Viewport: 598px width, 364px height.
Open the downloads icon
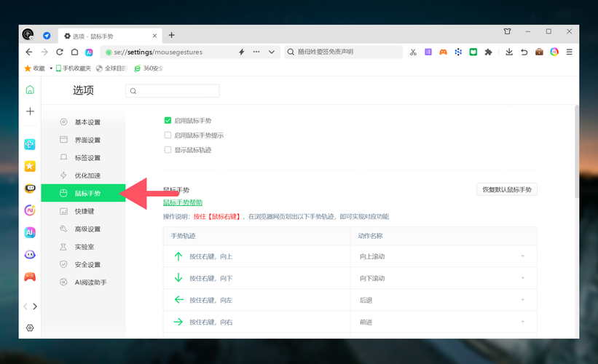(509, 52)
